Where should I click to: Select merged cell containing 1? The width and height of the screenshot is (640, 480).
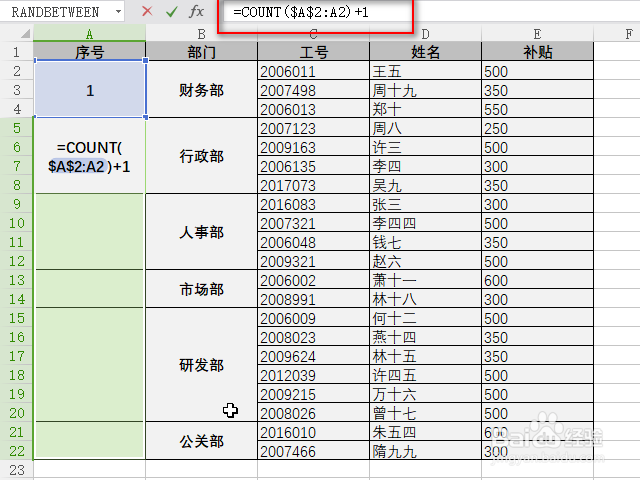pos(90,89)
